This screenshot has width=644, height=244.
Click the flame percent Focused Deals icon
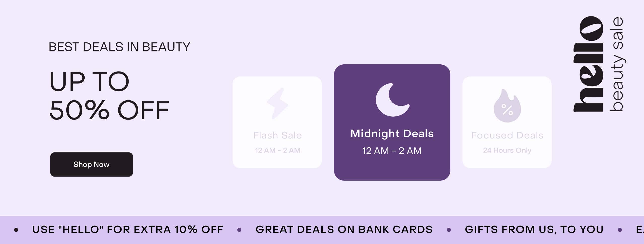click(x=507, y=106)
